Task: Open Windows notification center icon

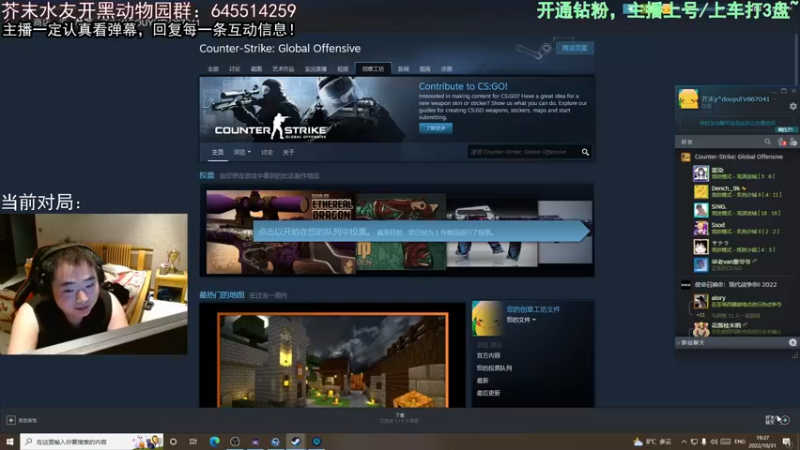Action: click(x=787, y=441)
